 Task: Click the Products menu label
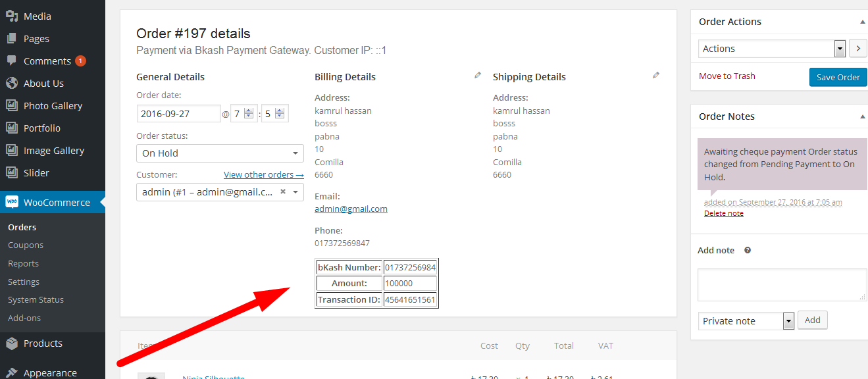(43, 343)
